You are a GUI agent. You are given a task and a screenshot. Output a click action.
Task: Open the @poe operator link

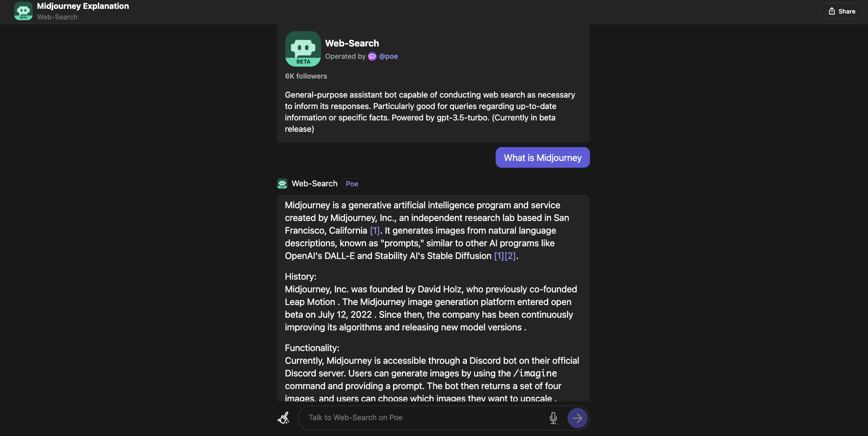388,56
